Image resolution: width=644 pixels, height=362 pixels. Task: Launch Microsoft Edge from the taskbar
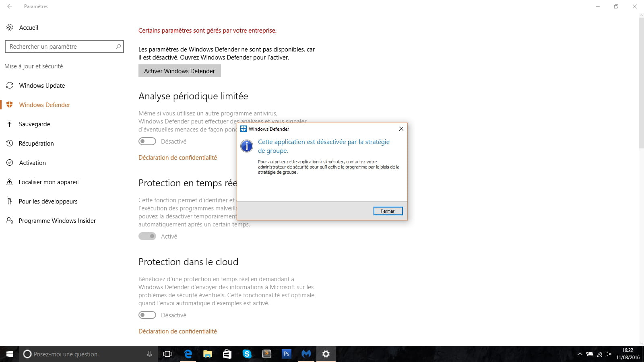[x=188, y=354]
